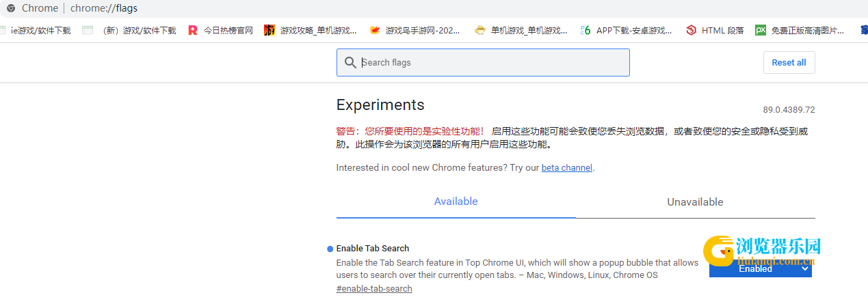Click the red 警告 warning text

(410, 131)
